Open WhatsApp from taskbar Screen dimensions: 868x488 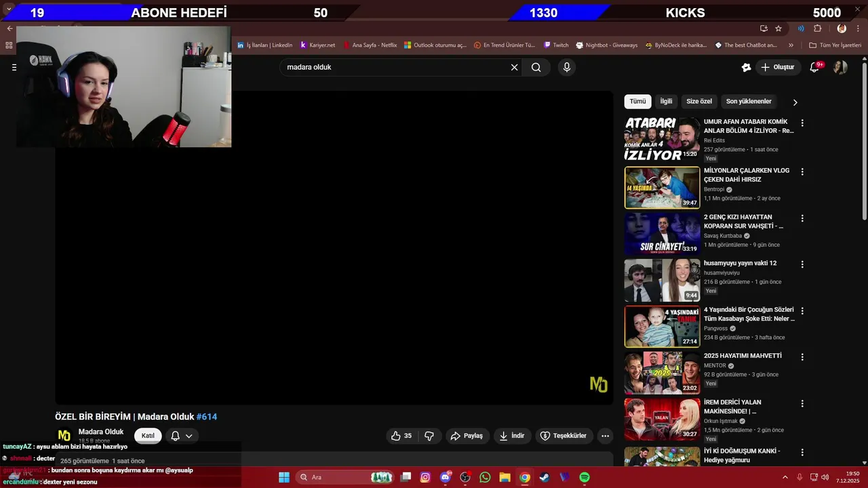click(485, 477)
